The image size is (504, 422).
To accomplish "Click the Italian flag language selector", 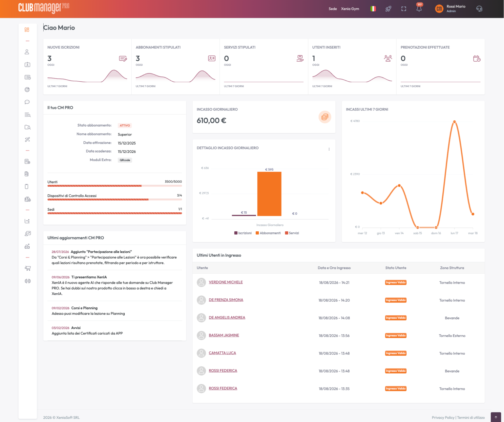I will point(373,9).
